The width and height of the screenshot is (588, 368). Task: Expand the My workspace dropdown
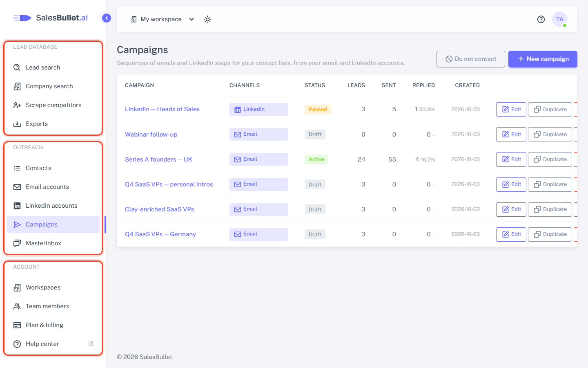[162, 19]
